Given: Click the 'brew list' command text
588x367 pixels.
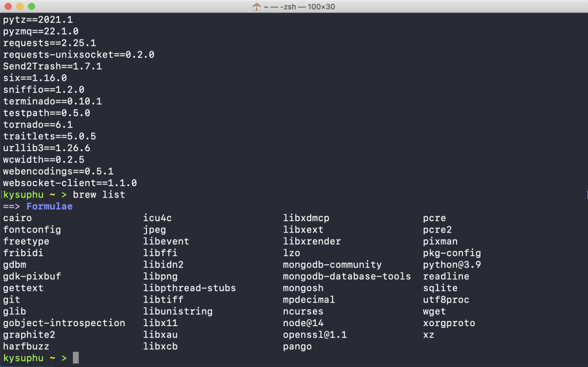Looking at the screenshot, I should point(99,195).
